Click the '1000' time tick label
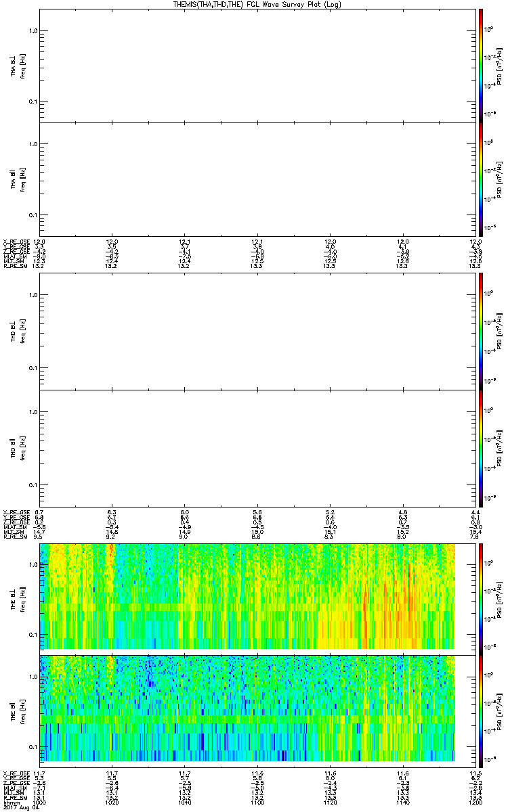 pos(40,802)
